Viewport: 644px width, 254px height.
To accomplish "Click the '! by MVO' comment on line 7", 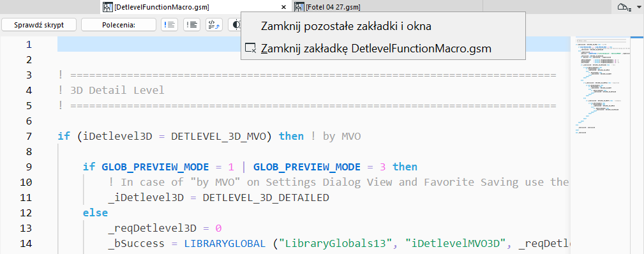I will [x=336, y=136].
